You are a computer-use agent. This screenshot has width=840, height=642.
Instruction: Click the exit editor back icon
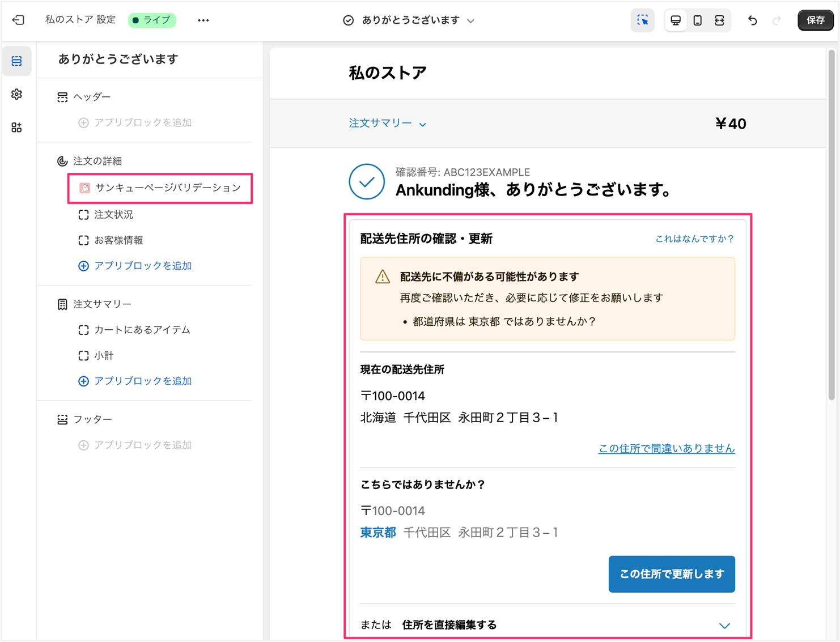click(18, 20)
